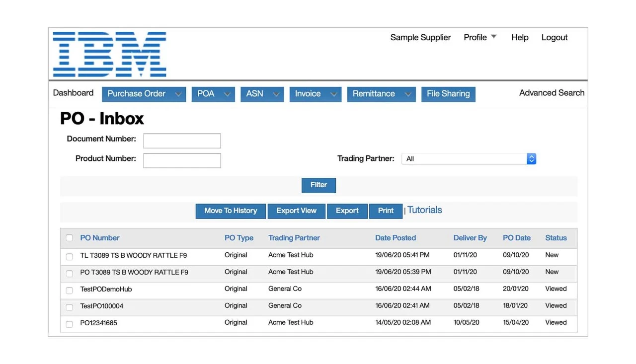Open the File Sharing tab
The height and width of the screenshot is (364, 636).
tap(448, 94)
